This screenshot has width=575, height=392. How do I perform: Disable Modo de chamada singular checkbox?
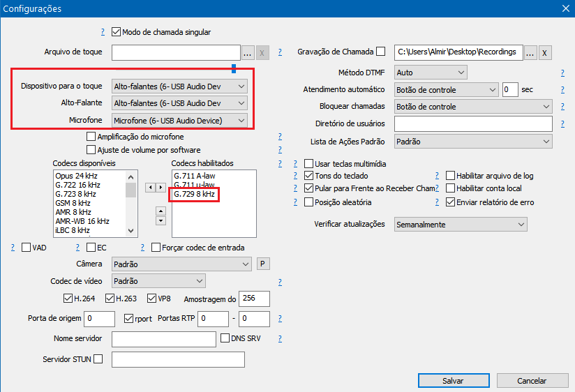pos(117,32)
